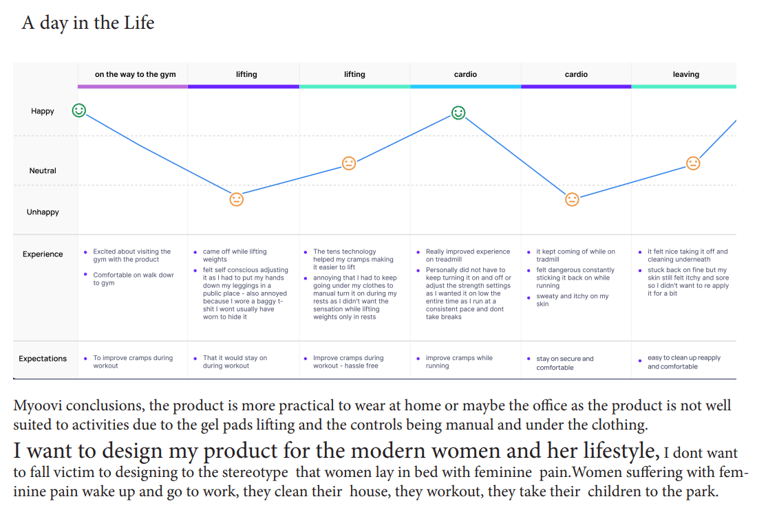Click the purple bar under the gym header
Screen dimensions: 768x512
pos(134,87)
